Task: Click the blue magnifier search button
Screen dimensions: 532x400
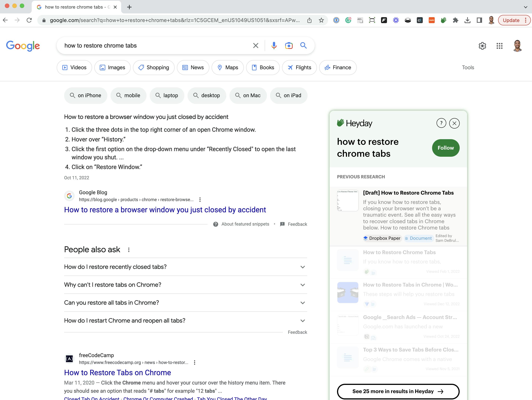Action: coord(303,45)
